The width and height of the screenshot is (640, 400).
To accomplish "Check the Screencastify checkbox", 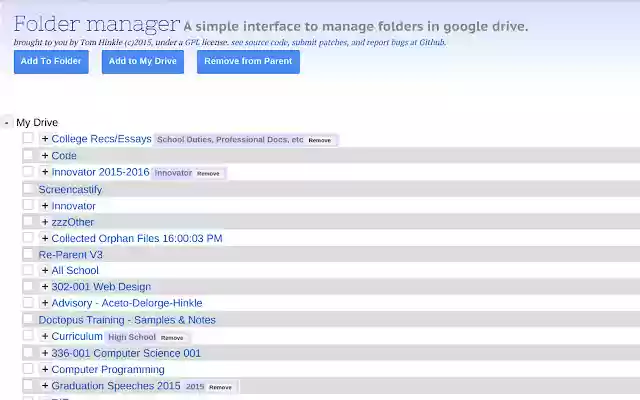I will (28, 189).
